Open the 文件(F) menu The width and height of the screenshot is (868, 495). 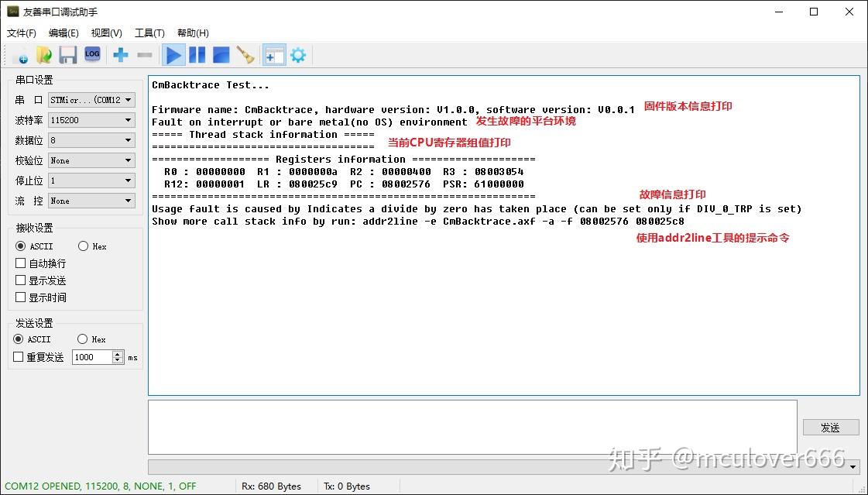tap(21, 33)
